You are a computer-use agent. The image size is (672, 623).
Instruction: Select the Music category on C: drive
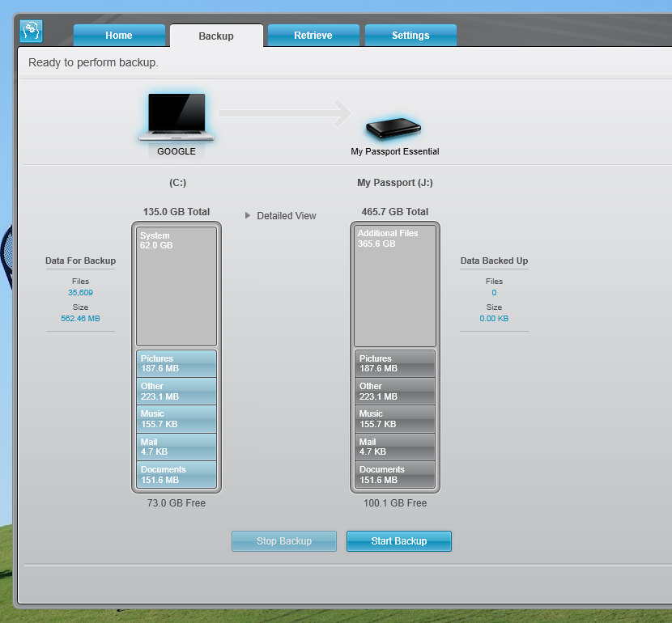coord(177,419)
